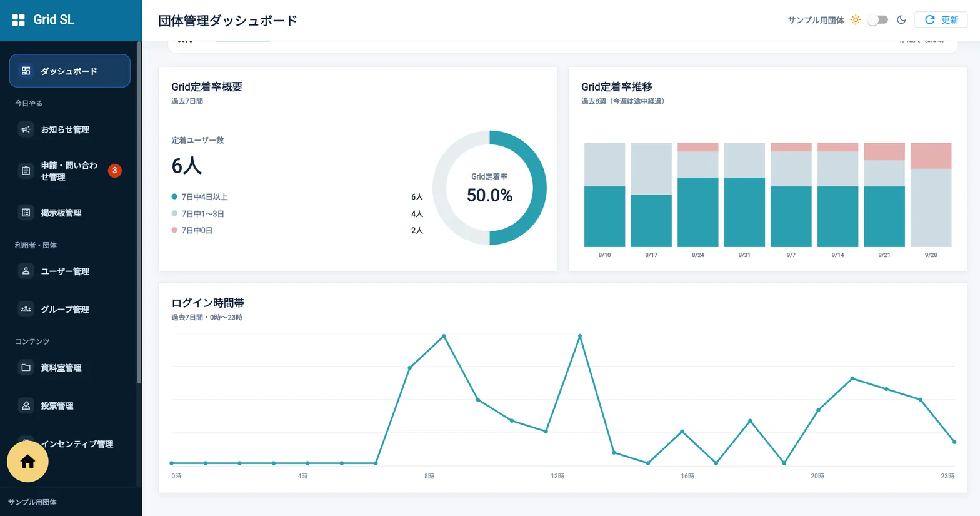Open ユーザー管理 page

pos(70,271)
